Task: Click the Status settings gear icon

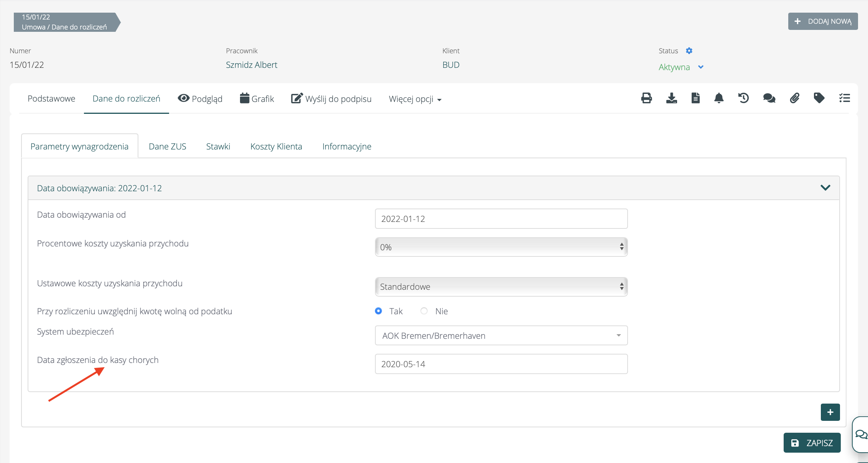Action: tap(689, 51)
